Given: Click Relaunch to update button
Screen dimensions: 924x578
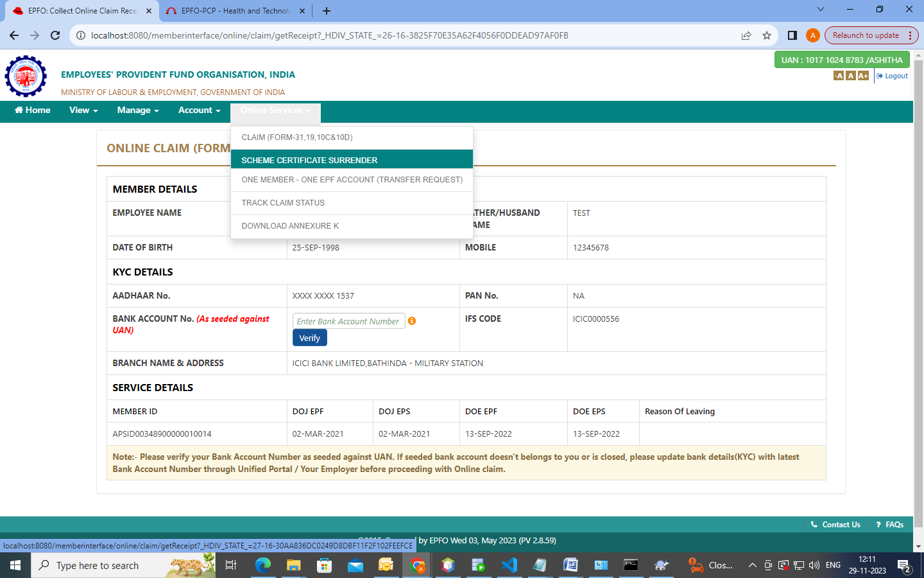Looking at the screenshot, I should [x=866, y=35].
